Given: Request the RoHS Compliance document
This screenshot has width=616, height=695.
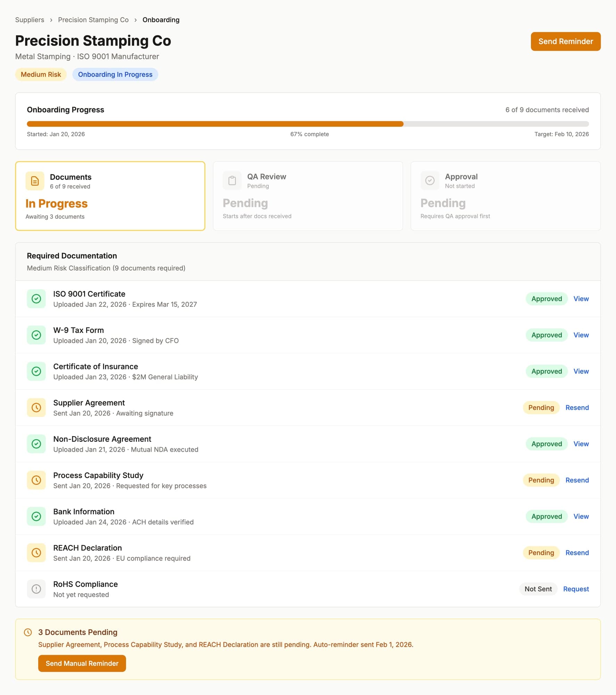Looking at the screenshot, I should [x=576, y=589].
